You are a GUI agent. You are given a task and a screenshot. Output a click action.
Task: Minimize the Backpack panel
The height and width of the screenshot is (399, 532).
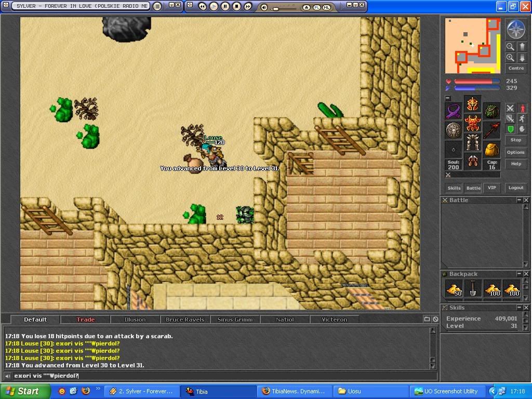(519, 274)
